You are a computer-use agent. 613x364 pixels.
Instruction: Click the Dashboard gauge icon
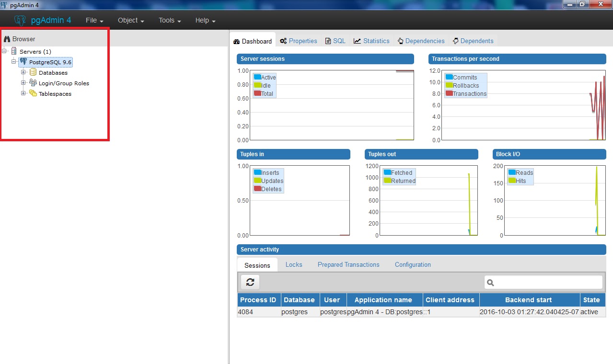coord(236,42)
